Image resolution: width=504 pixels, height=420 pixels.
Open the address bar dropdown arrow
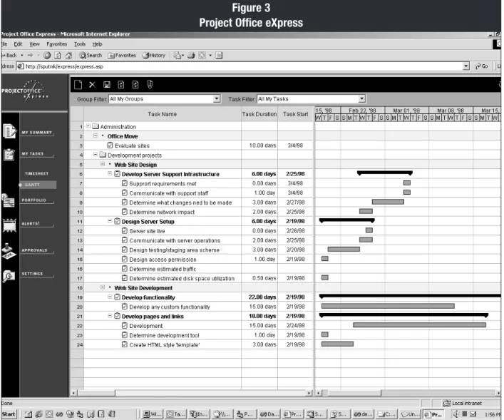click(466, 66)
